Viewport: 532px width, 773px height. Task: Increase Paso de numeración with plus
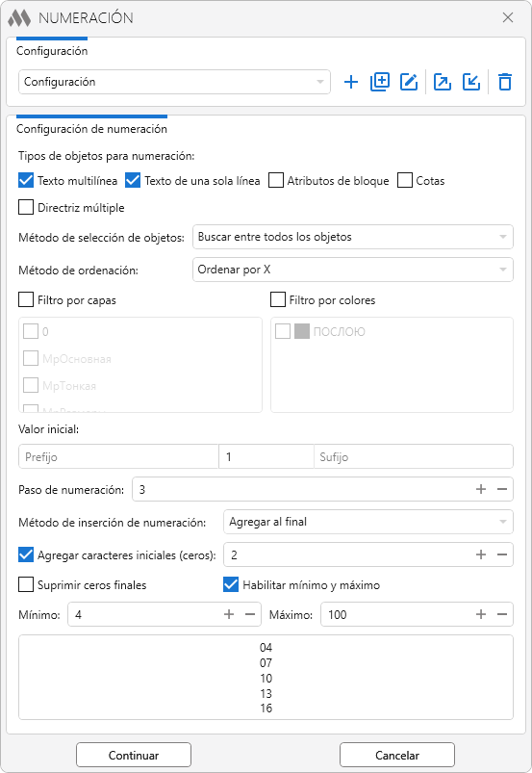pos(481,489)
